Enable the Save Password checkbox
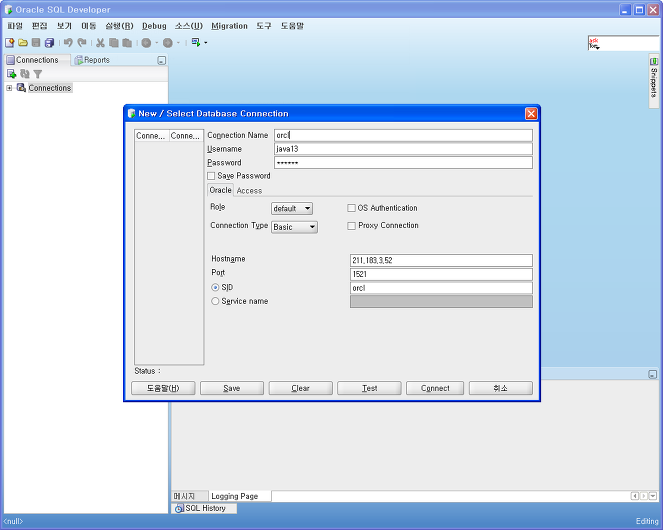 211,176
